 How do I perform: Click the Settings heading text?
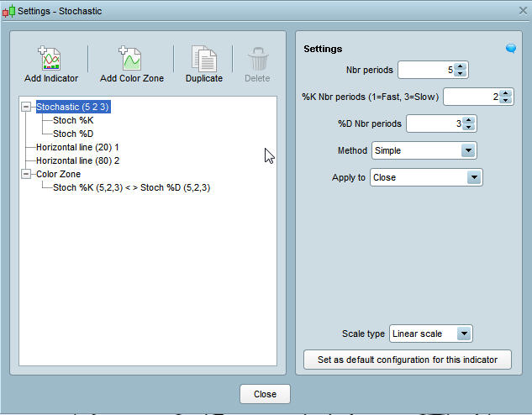(323, 49)
